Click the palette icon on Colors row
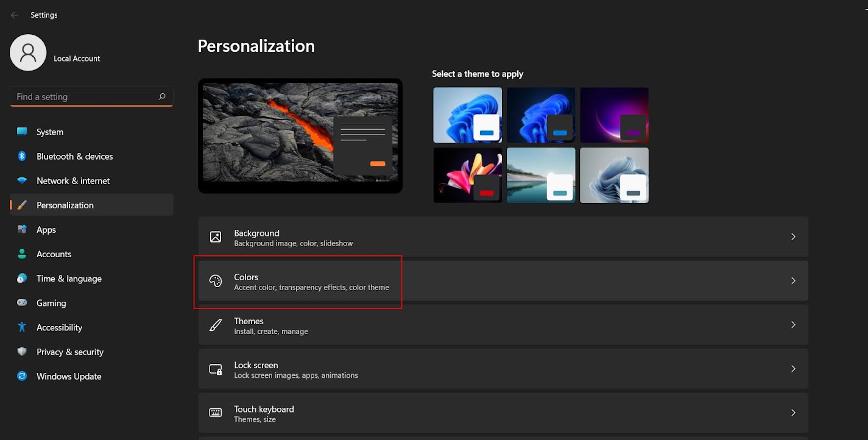The height and width of the screenshot is (440, 868). tap(216, 281)
